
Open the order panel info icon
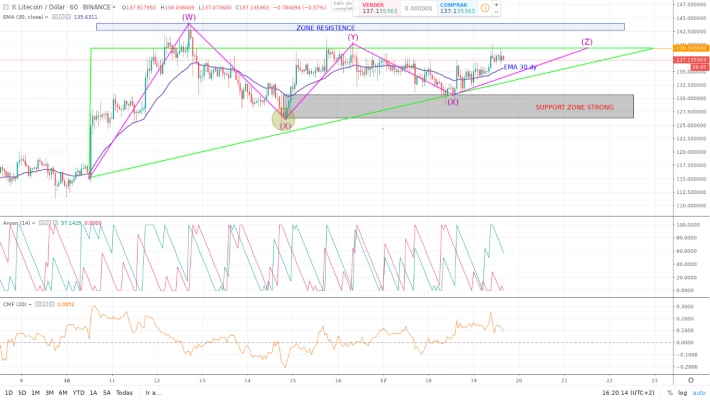tap(485, 8)
